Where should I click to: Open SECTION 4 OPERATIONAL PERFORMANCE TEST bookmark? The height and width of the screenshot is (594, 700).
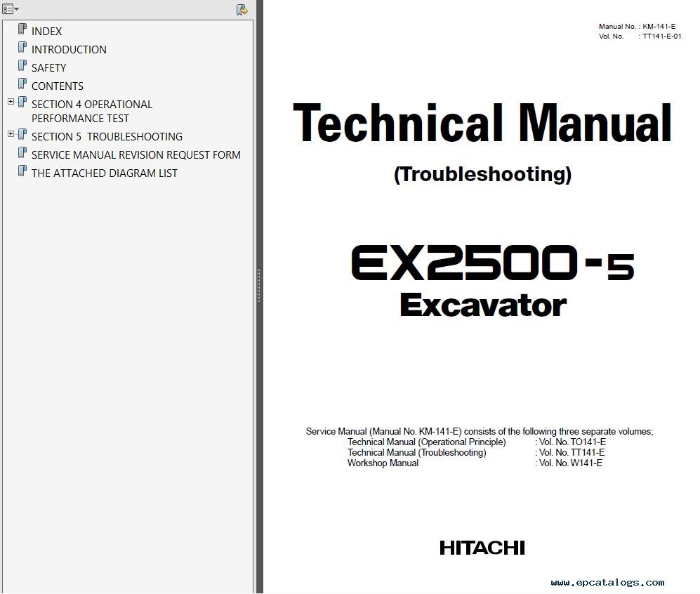(91, 111)
